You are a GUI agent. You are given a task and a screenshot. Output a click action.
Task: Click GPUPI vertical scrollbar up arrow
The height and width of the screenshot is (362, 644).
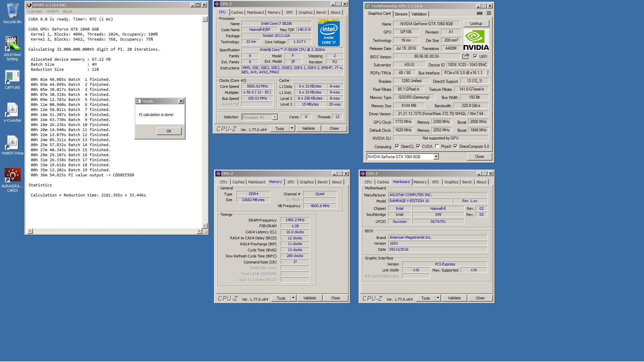click(205, 19)
